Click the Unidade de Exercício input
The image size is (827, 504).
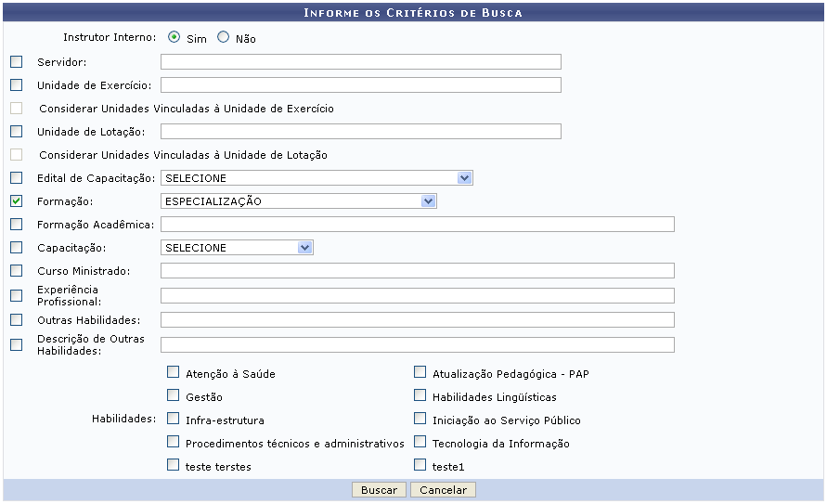tap(360, 85)
